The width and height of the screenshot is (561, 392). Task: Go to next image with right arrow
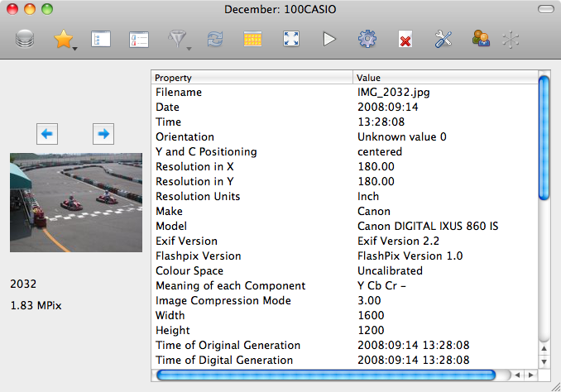103,132
